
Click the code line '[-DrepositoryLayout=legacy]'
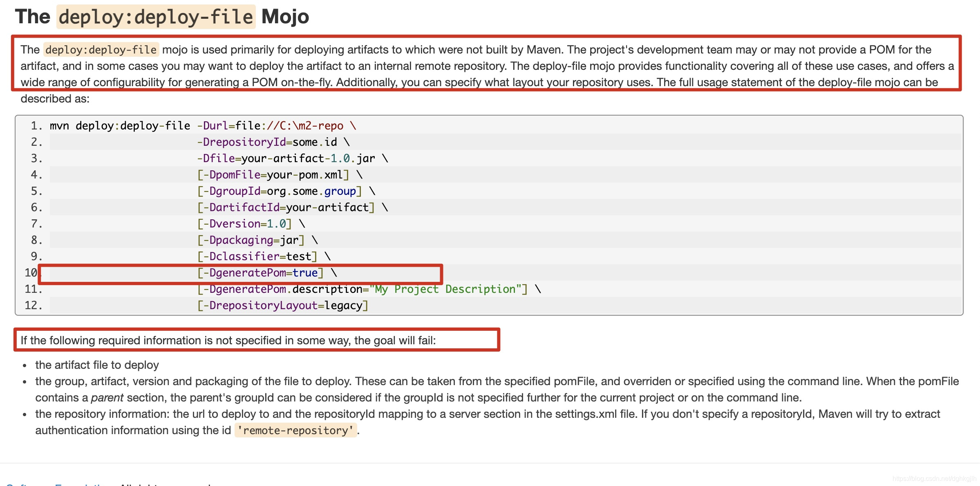point(283,305)
